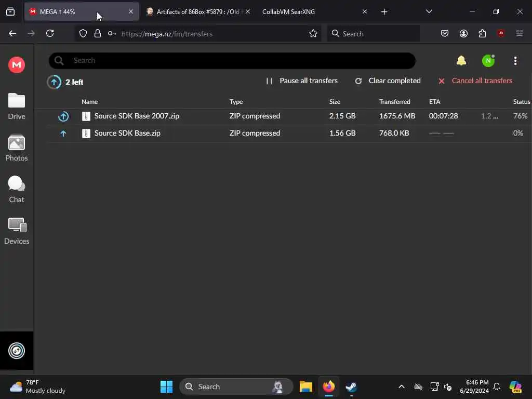Open MEGA notifications bell
The height and width of the screenshot is (399, 532).
click(461, 61)
